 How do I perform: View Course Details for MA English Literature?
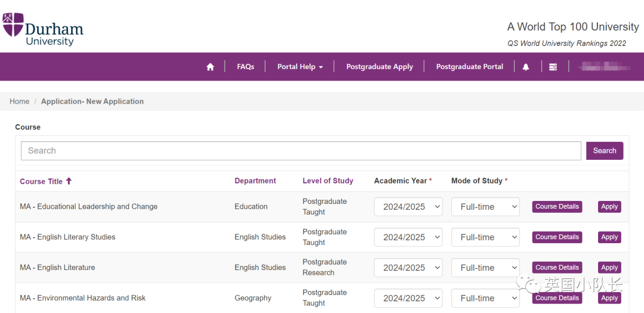click(557, 268)
